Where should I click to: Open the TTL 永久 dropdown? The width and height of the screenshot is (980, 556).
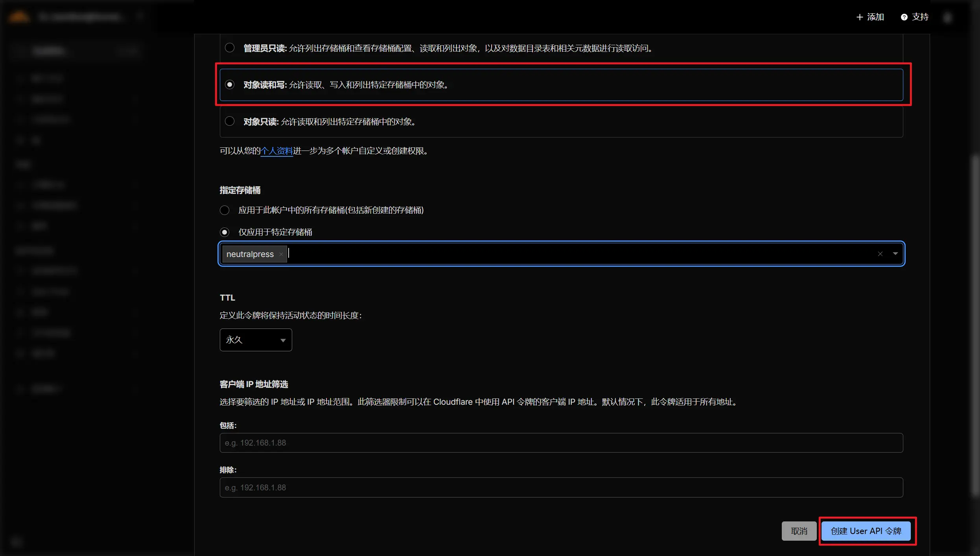(255, 339)
